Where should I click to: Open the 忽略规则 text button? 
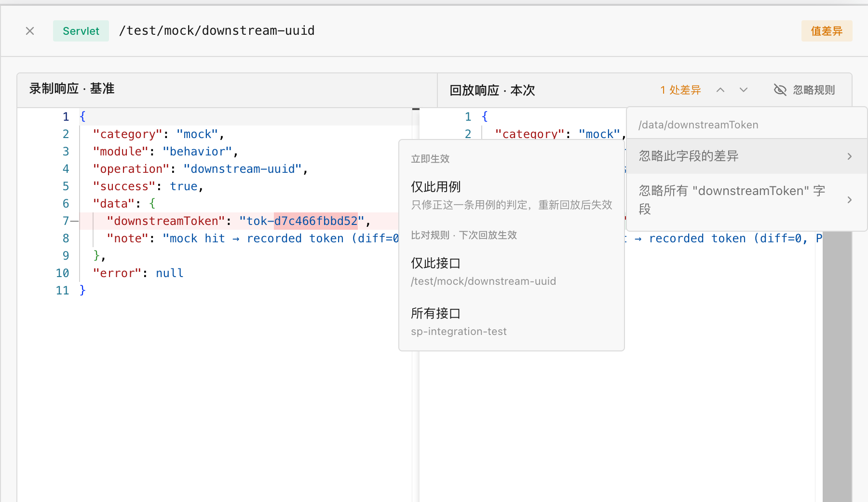(x=814, y=90)
